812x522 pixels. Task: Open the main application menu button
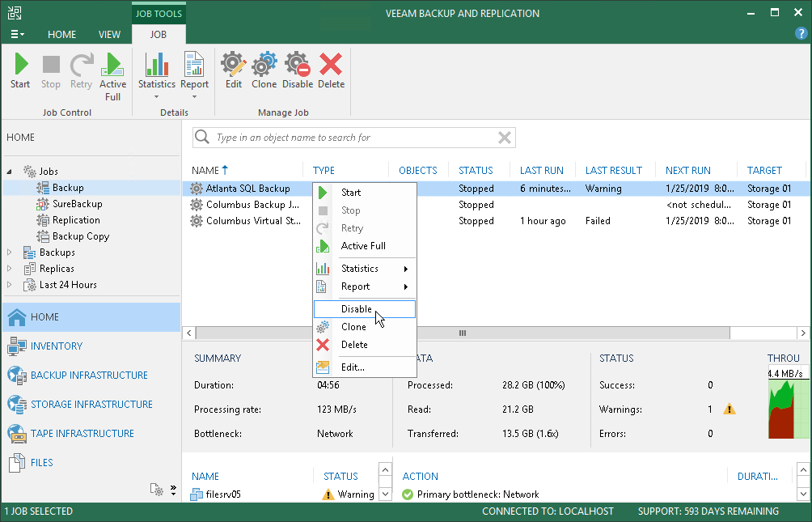coord(17,34)
